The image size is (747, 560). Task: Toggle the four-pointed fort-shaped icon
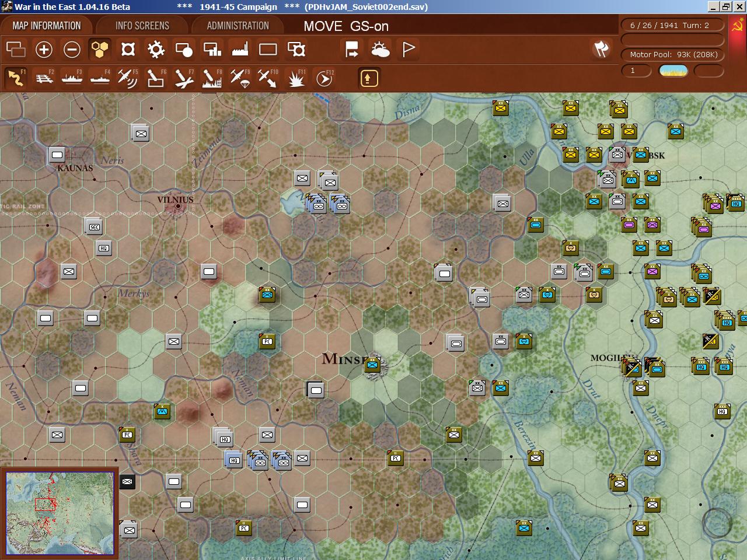click(128, 50)
